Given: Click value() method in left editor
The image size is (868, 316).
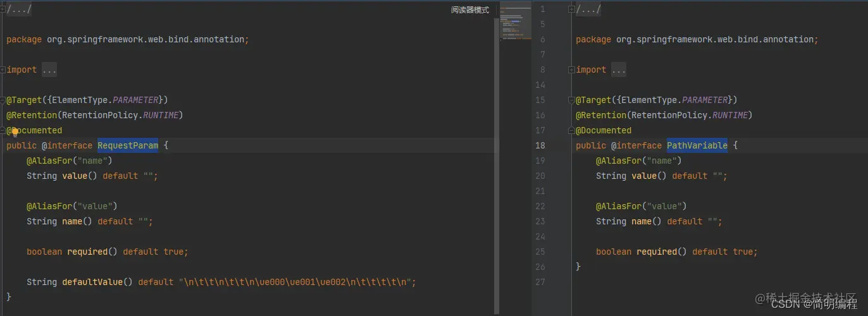Looking at the screenshot, I should pyautogui.click(x=80, y=176).
